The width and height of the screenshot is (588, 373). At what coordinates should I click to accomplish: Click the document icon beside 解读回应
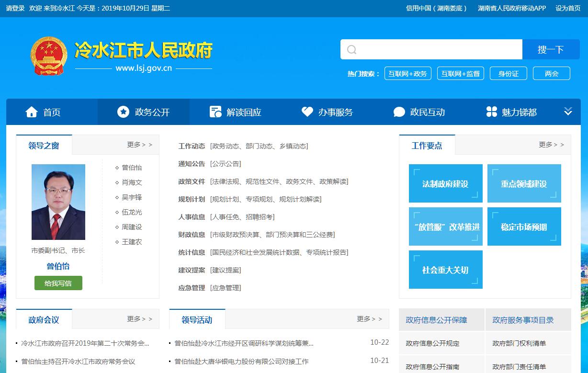[215, 112]
